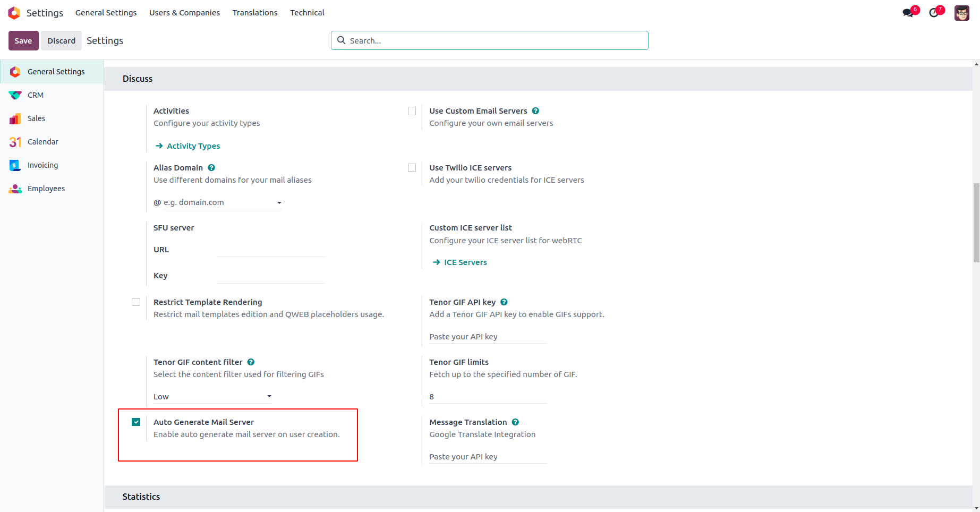Uncheck Auto Generate Mail Server

pos(136,422)
